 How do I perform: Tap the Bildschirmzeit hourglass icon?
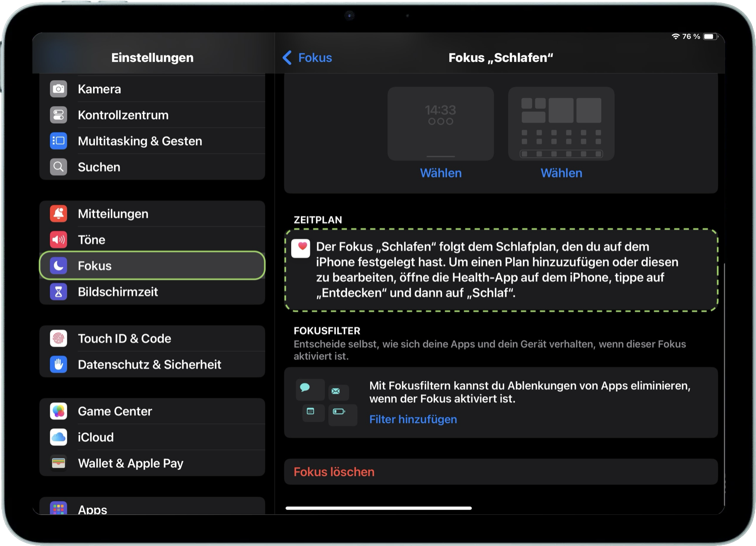coord(59,292)
